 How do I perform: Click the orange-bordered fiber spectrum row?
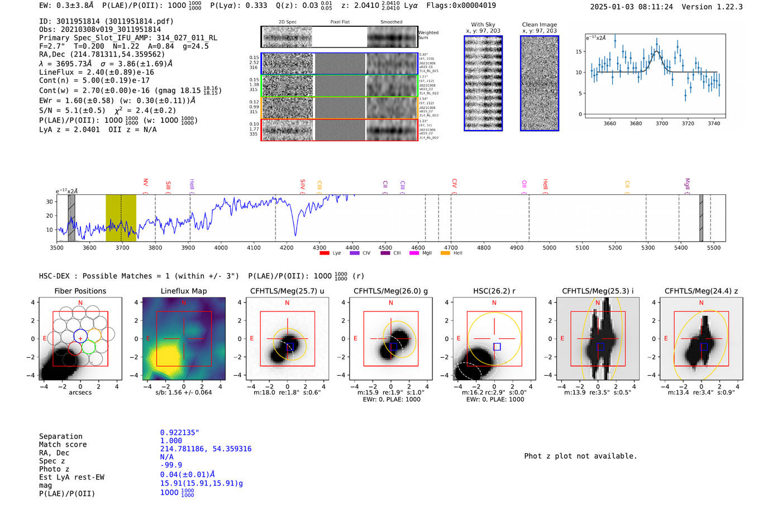point(340,108)
